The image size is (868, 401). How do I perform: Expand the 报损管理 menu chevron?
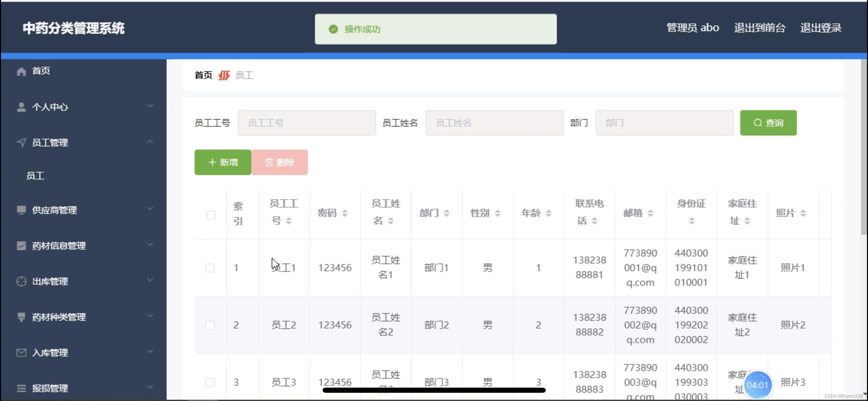click(150, 387)
